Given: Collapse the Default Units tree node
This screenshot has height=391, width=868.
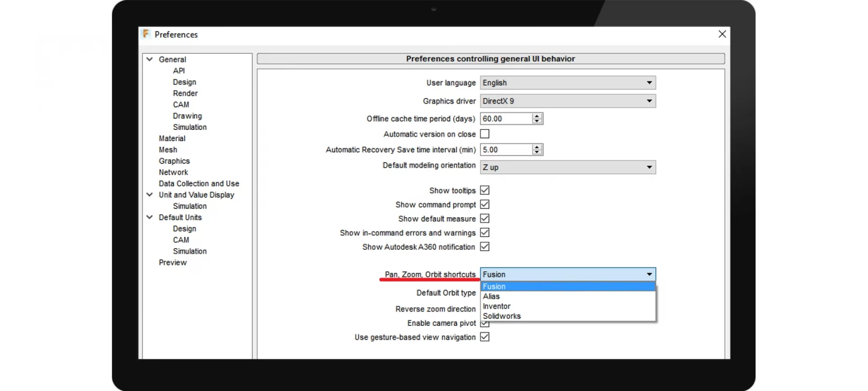Looking at the screenshot, I should [150, 217].
